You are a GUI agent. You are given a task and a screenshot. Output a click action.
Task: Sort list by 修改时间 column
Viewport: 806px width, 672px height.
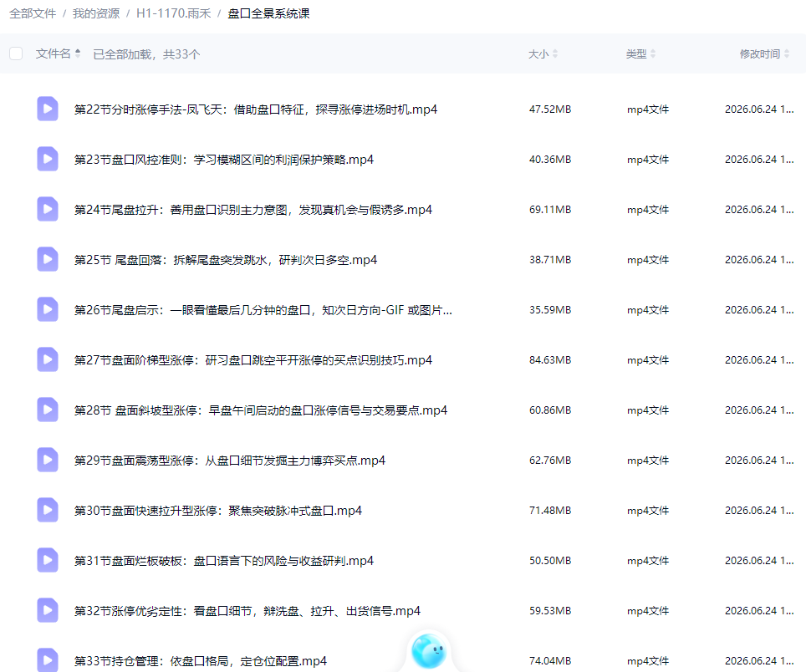click(x=764, y=54)
